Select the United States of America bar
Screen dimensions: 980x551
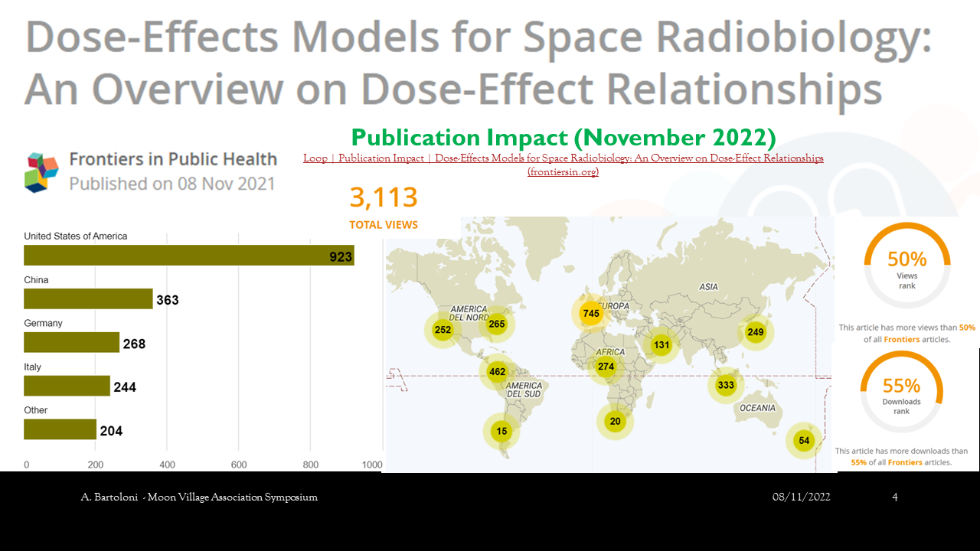tap(189, 256)
